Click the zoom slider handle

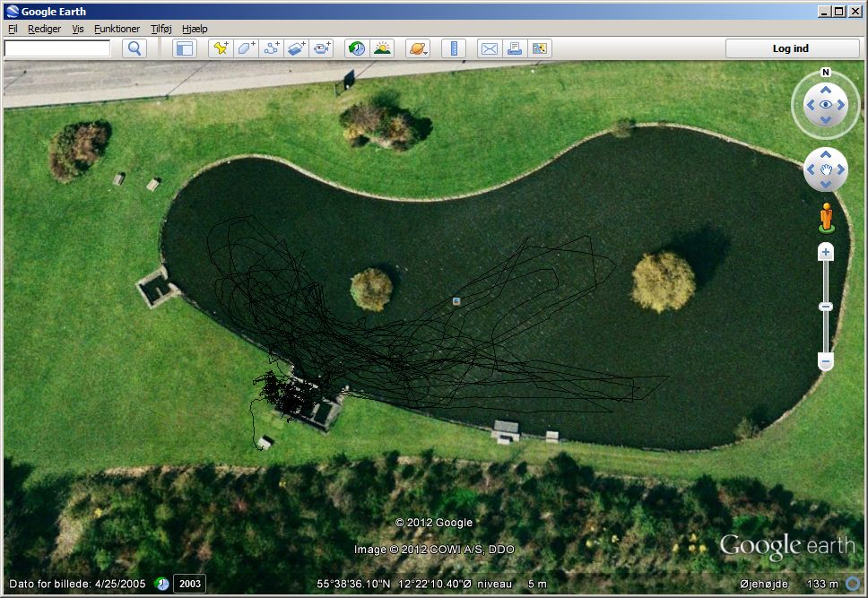click(x=825, y=307)
